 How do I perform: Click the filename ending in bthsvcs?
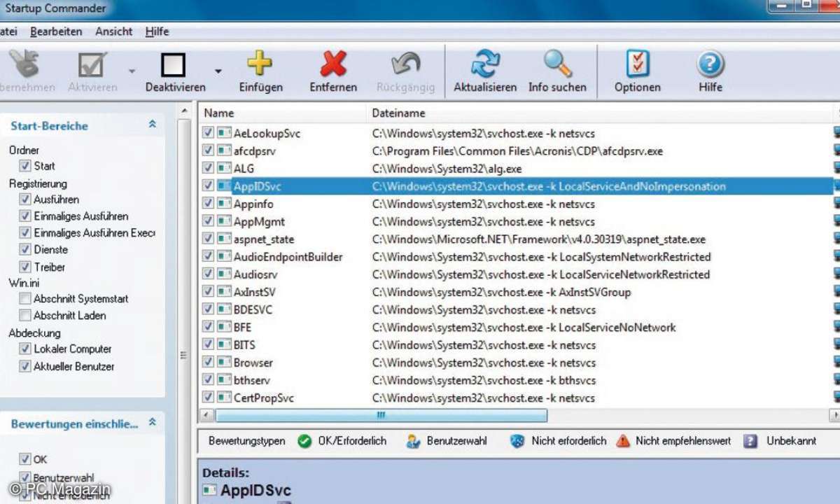pyautogui.click(x=484, y=380)
